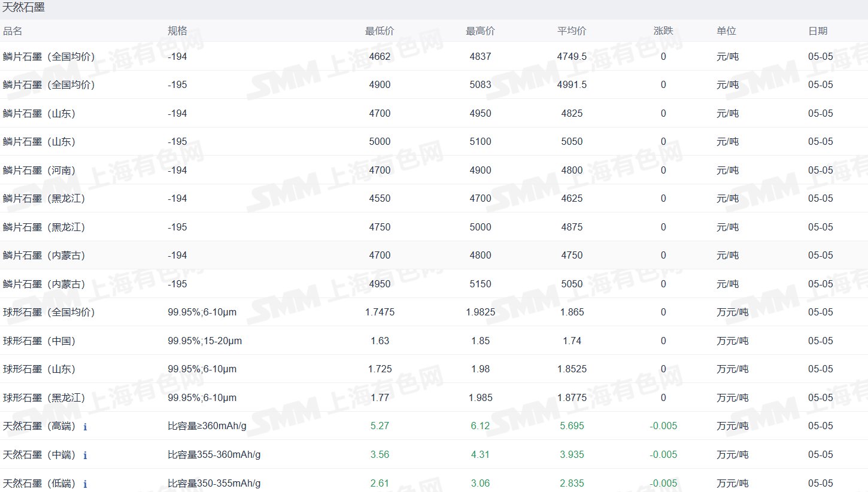Select spec 比容量355-360mAh/g
Image resolution: width=868 pixels, height=492 pixels.
tap(214, 454)
